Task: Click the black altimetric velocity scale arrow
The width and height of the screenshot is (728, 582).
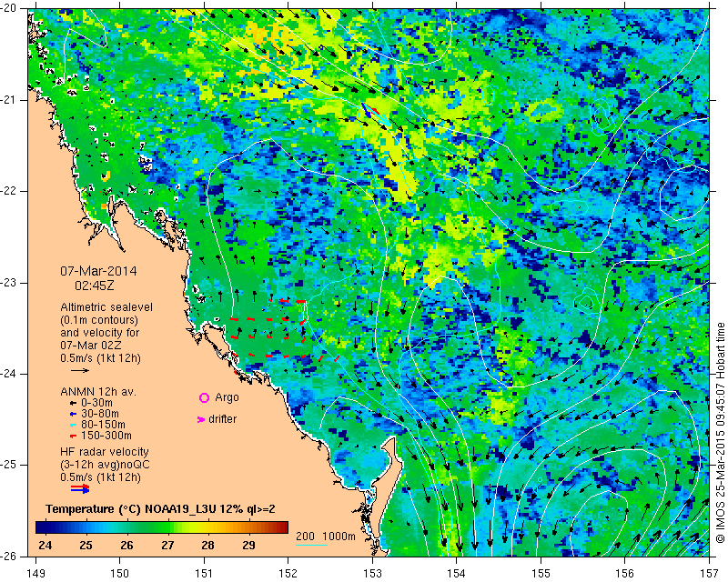Action: (80, 370)
